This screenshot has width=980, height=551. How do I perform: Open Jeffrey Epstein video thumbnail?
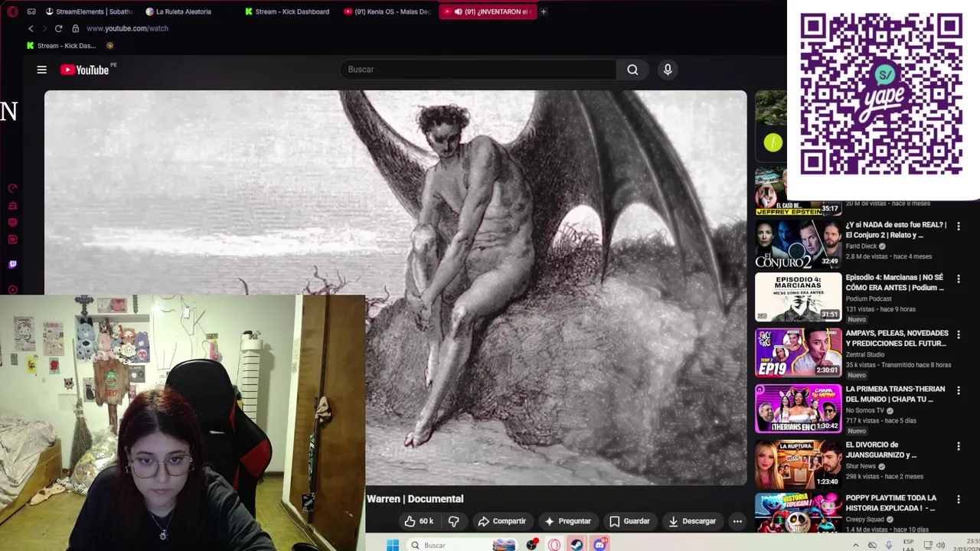tap(799, 193)
